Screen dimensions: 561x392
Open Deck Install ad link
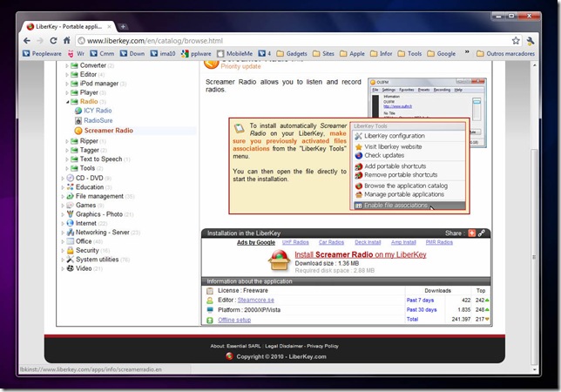[x=368, y=242]
